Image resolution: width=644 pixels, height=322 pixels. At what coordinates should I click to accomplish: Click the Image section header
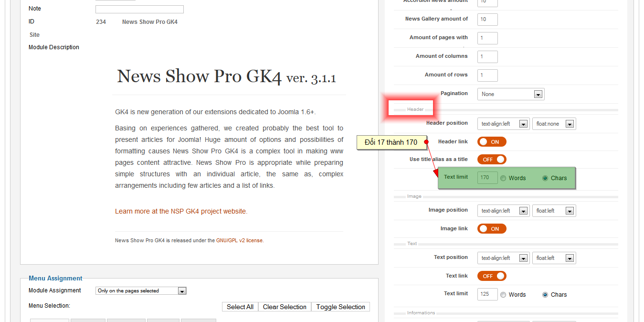click(x=414, y=196)
